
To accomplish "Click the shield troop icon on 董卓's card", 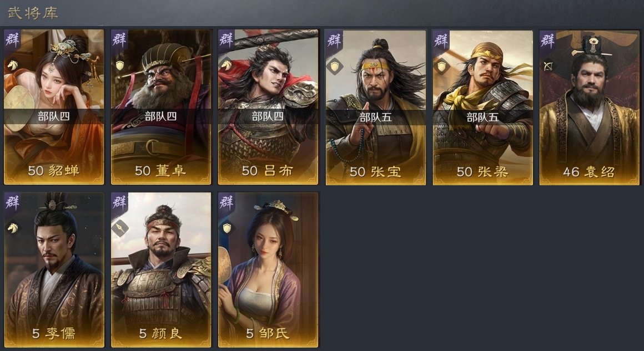I will 120,65.
